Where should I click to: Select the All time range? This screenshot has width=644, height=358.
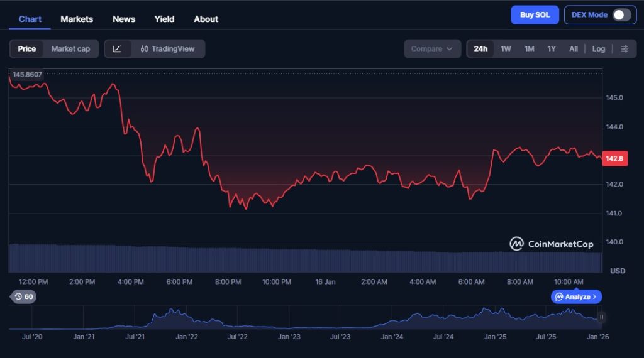(573, 49)
